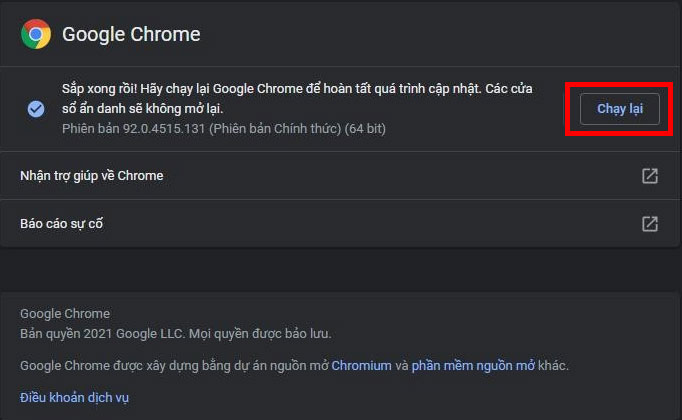Click the Sắp xong rồi update message line
Screen dimensions: 682x420
tap(297, 89)
